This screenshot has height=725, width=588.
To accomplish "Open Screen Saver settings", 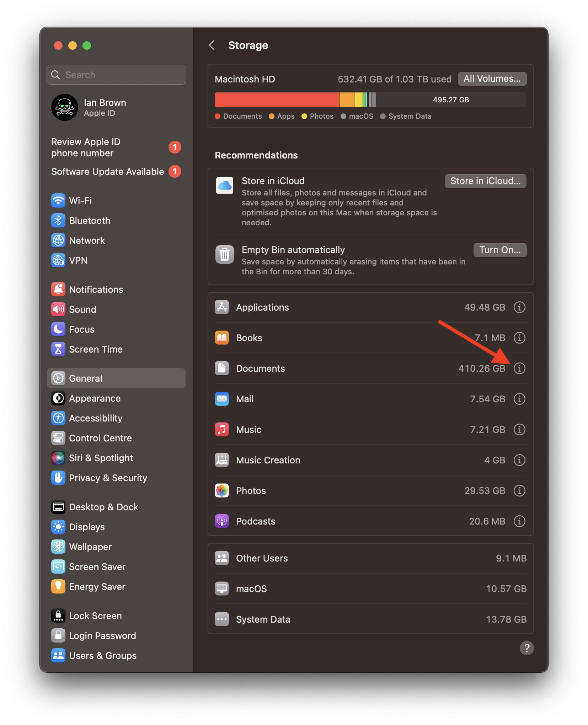I will click(116, 567).
